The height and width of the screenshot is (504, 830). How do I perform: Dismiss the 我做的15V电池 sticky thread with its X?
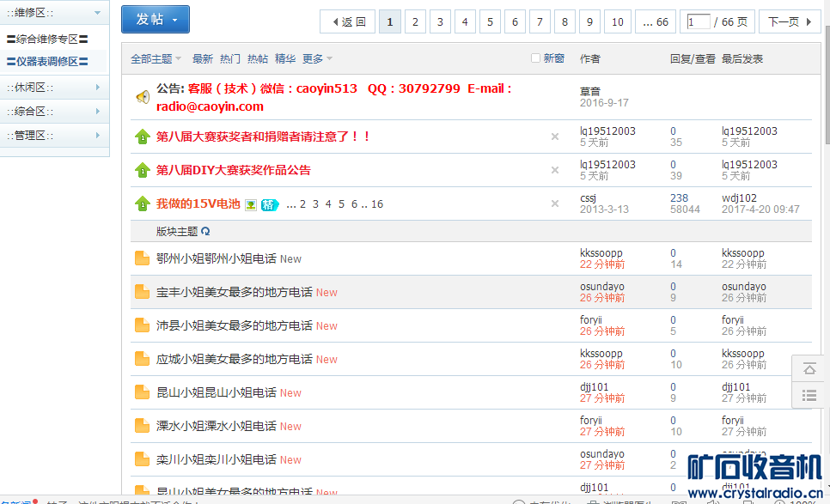pyautogui.click(x=555, y=203)
